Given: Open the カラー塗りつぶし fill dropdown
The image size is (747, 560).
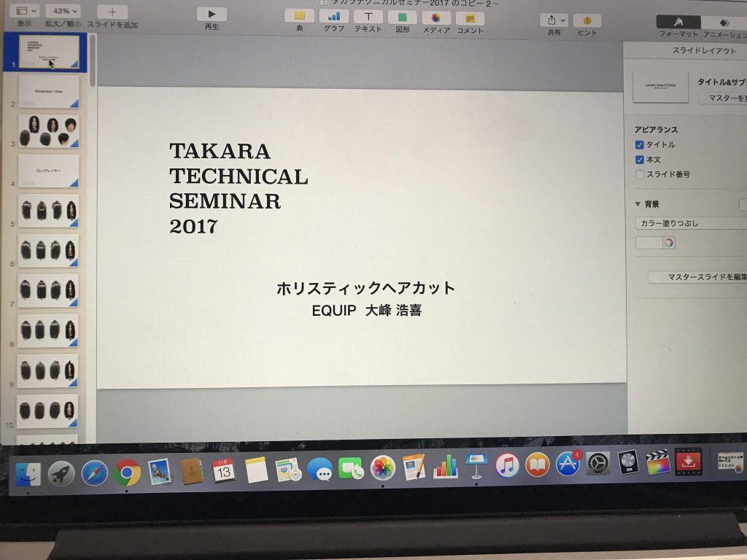Looking at the screenshot, I should coord(690,223).
